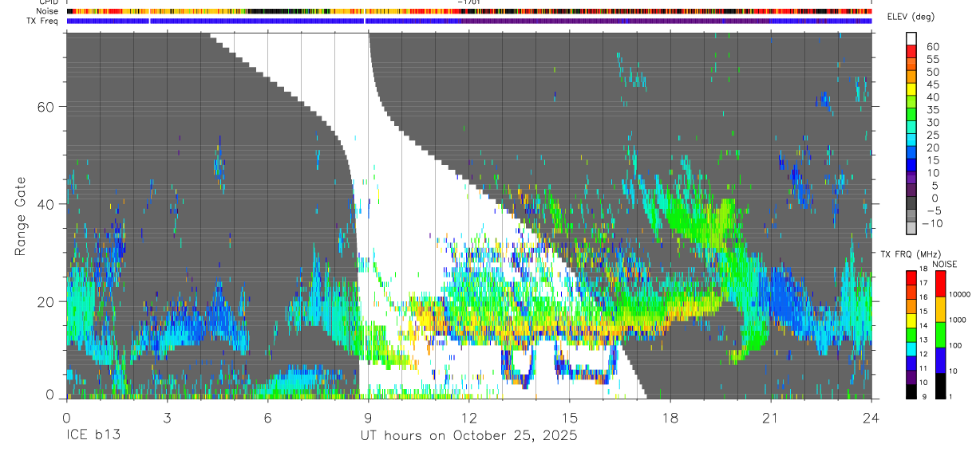Click the green 35-degree elevation colorbar segment

pos(911,114)
